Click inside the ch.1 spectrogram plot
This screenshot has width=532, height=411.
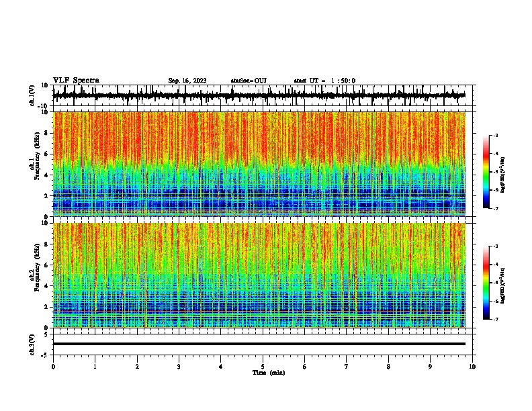(x=259, y=164)
